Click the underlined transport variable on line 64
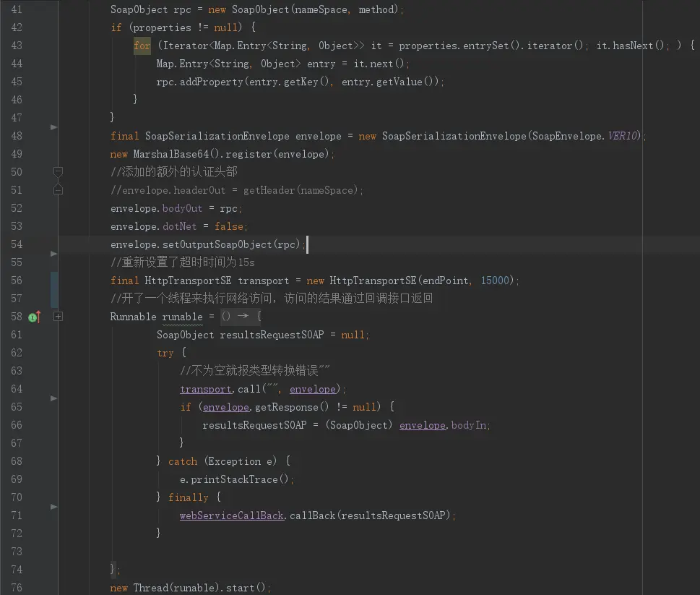Viewport: 700px width, 595px height. click(x=206, y=389)
